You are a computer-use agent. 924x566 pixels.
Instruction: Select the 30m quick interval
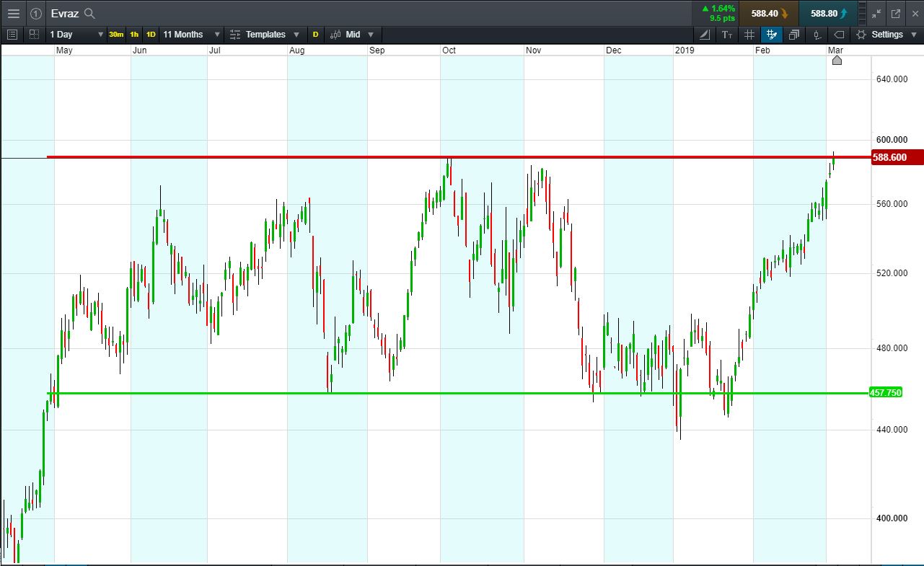116,34
